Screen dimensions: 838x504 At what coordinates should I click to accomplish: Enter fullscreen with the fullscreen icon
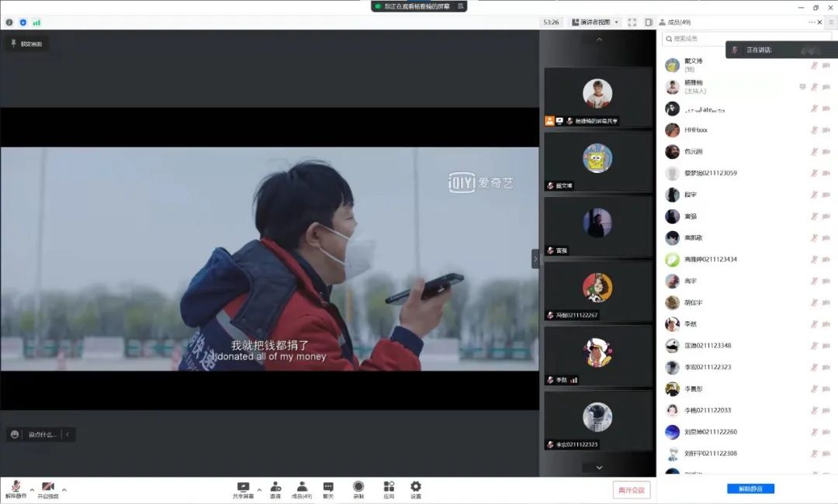pos(632,22)
